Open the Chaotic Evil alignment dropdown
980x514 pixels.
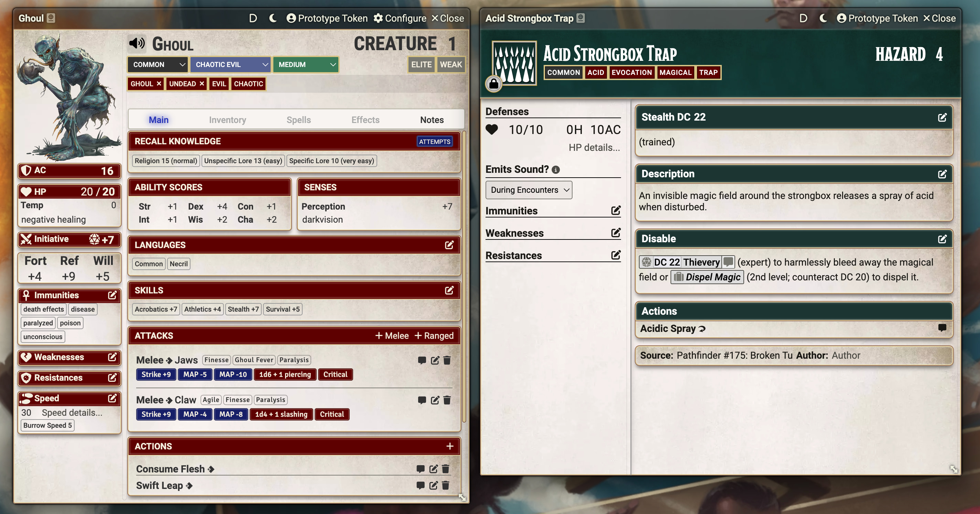(230, 65)
